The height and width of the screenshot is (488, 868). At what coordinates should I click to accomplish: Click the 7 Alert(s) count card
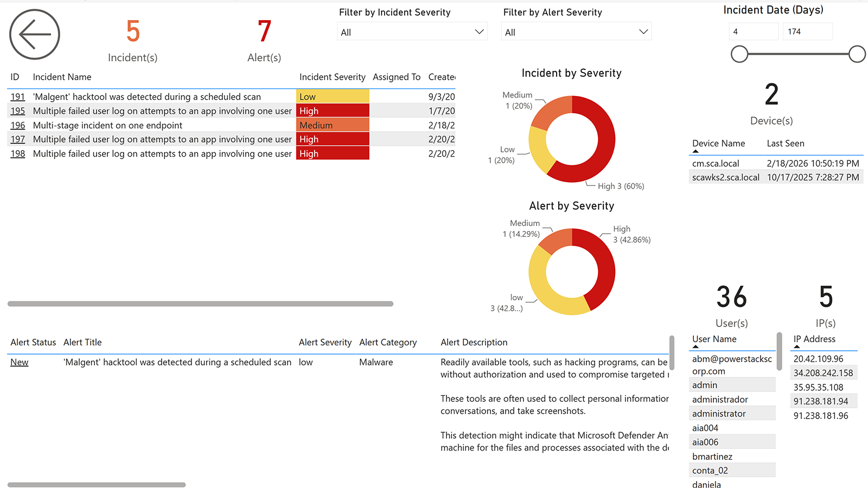pos(264,40)
